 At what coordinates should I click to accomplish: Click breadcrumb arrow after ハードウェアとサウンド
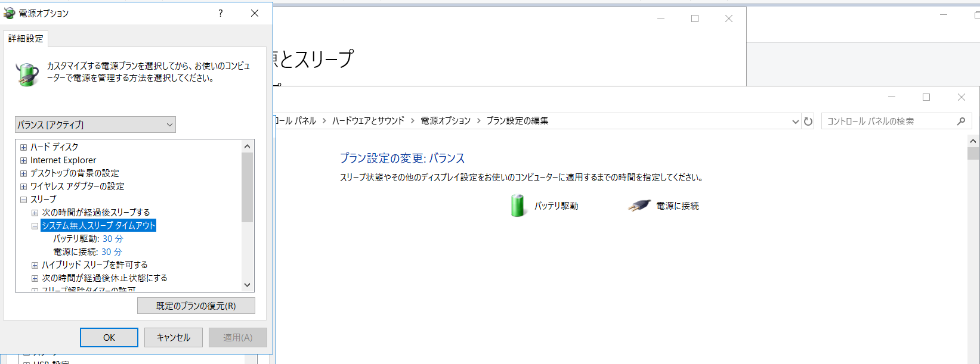[412, 121]
